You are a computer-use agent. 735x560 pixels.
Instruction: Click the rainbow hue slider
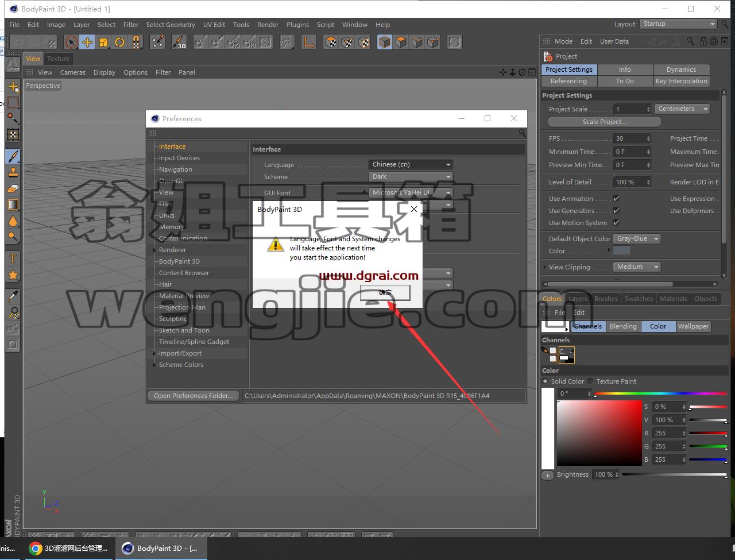(660, 393)
